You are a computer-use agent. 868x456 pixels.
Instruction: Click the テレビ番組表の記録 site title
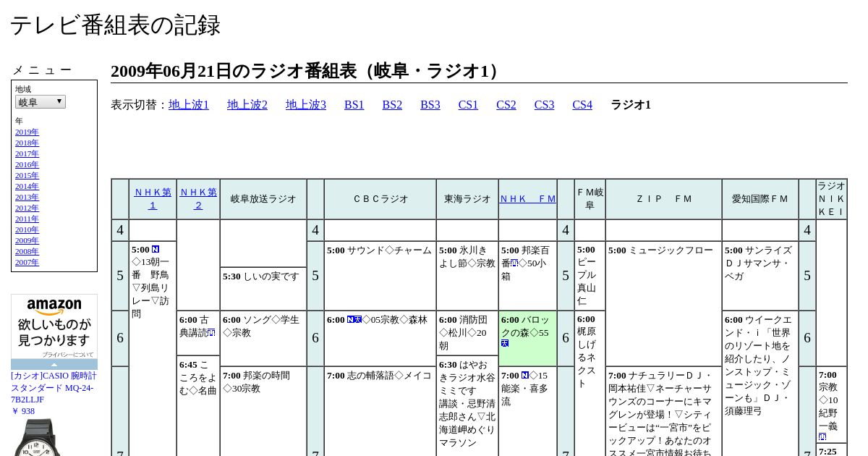click(x=115, y=25)
